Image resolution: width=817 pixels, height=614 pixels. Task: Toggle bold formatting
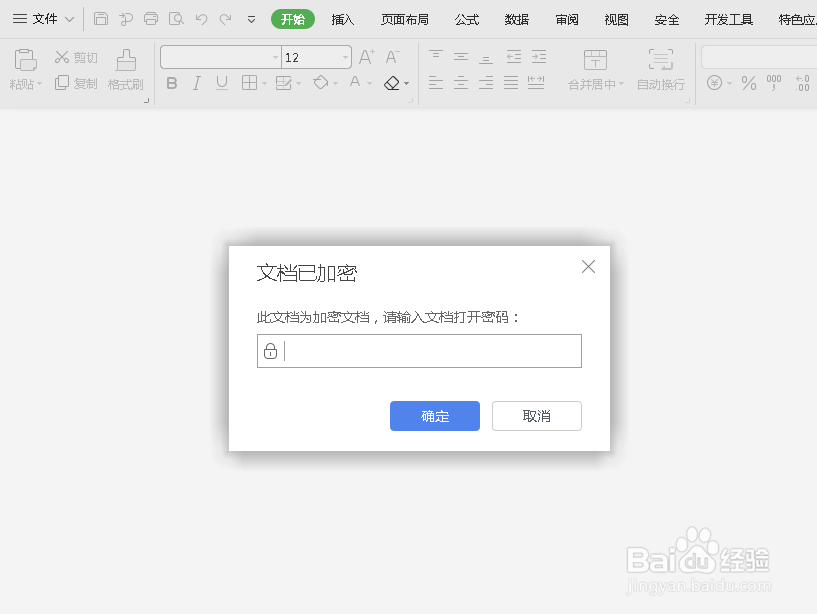click(x=171, y=83)
